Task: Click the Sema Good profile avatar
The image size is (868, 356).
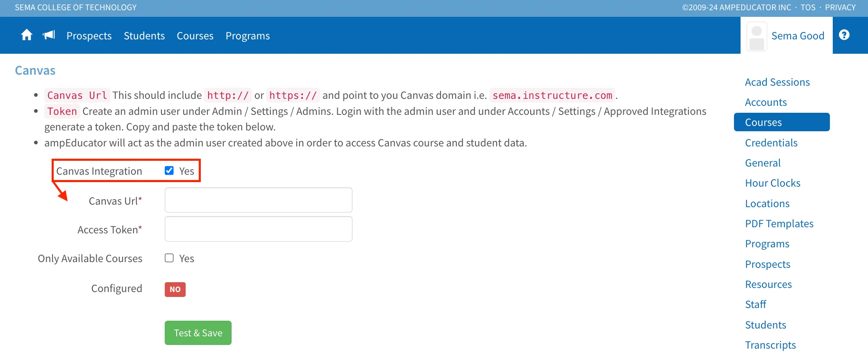Action: click(x=757, y=37)
